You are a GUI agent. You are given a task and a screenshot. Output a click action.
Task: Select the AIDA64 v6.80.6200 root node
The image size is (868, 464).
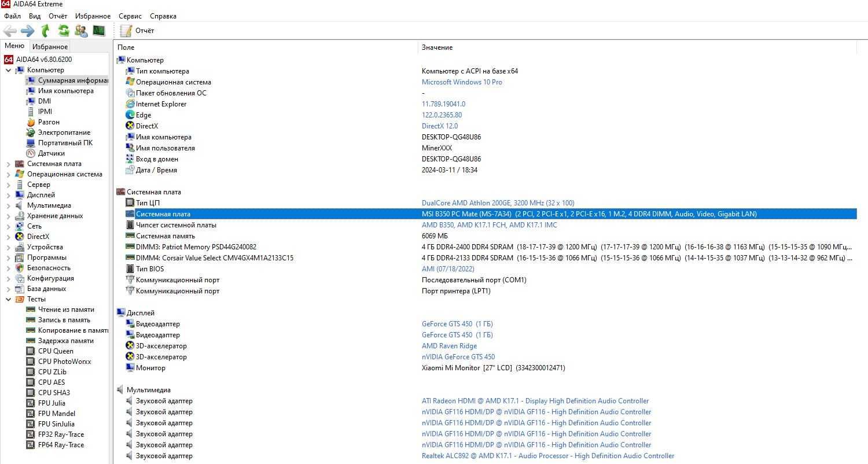[x=44, y=60]
